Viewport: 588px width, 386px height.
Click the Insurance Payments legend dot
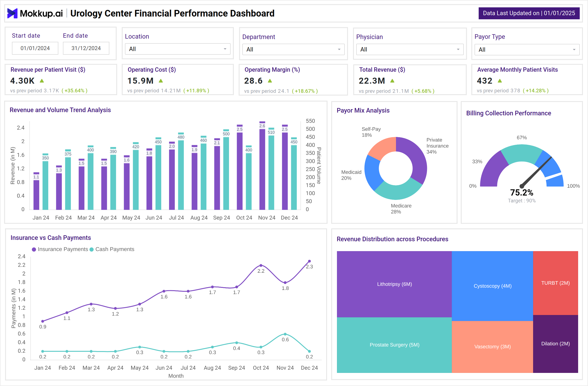click(34, 250)
